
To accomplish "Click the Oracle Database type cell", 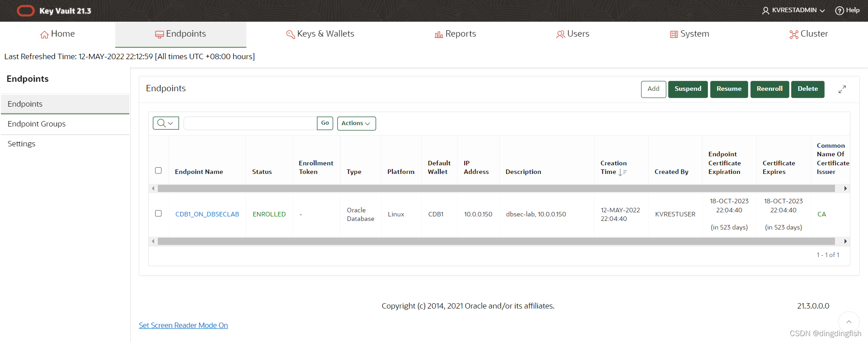I will pos(360,214).
